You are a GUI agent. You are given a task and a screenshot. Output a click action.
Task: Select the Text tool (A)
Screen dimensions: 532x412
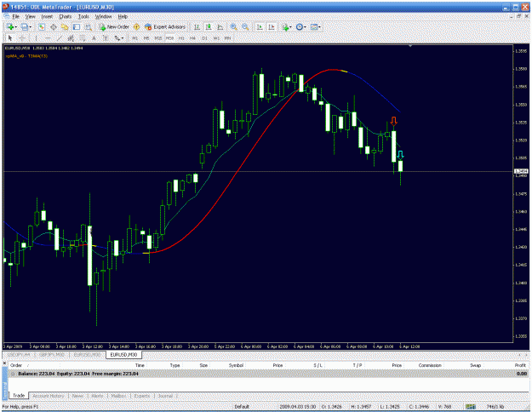click(x=94, y=38)
